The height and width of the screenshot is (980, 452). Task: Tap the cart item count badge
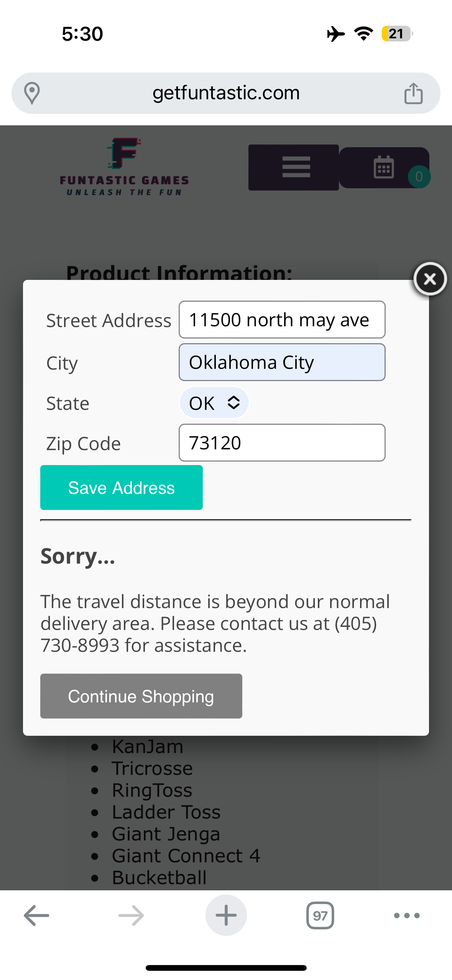point(419,177)
